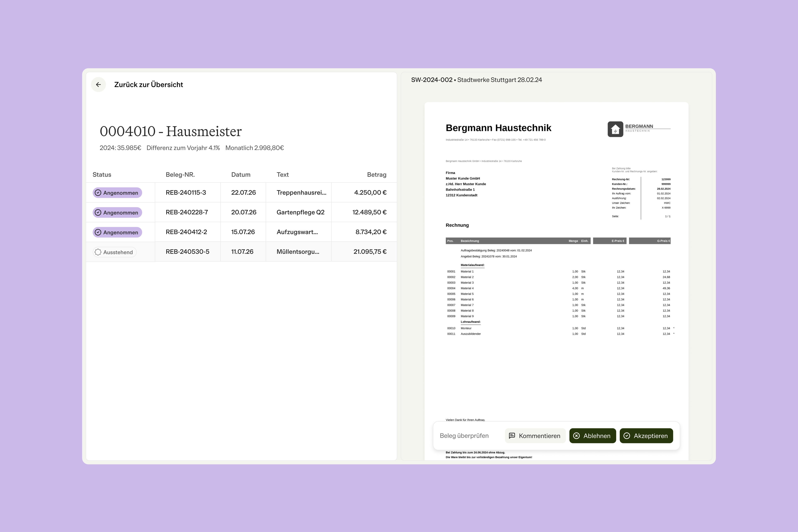Click the Angenommen badge for REB-240228-7

point(117,212)
